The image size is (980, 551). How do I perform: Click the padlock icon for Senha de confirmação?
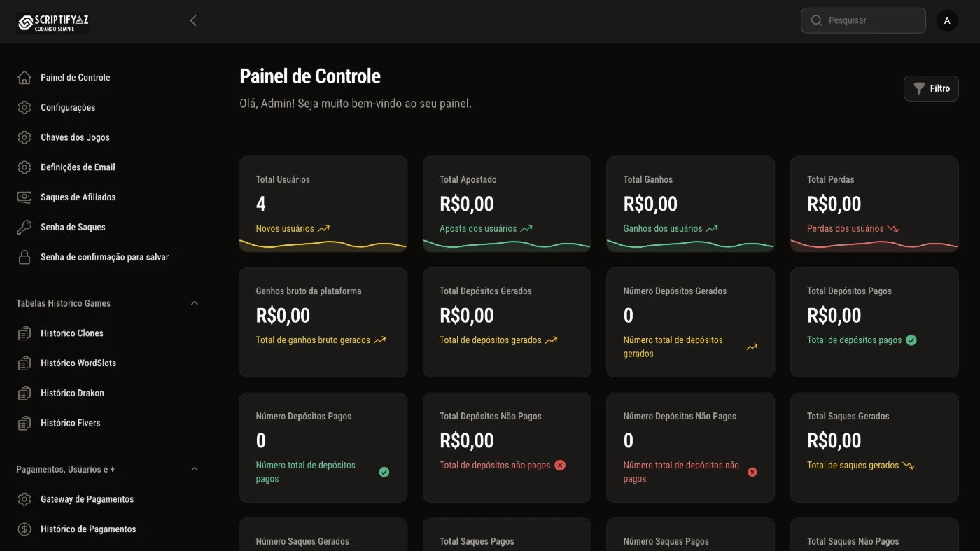tap(24, 258)
